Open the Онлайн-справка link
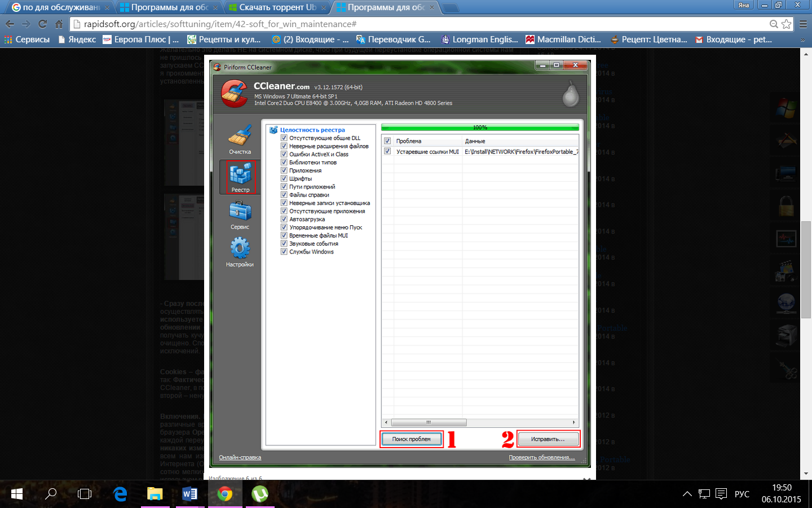Viewport: 812px width, 508px height. point(240,457)
